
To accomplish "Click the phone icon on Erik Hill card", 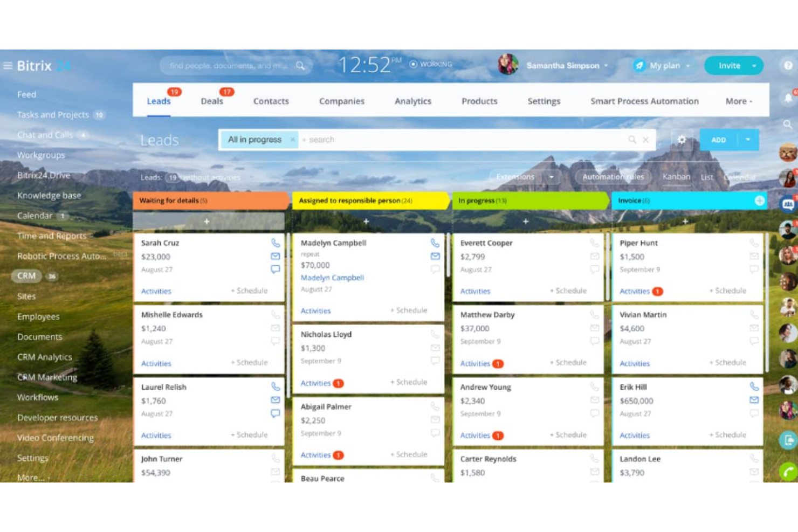I will point(754,387).
